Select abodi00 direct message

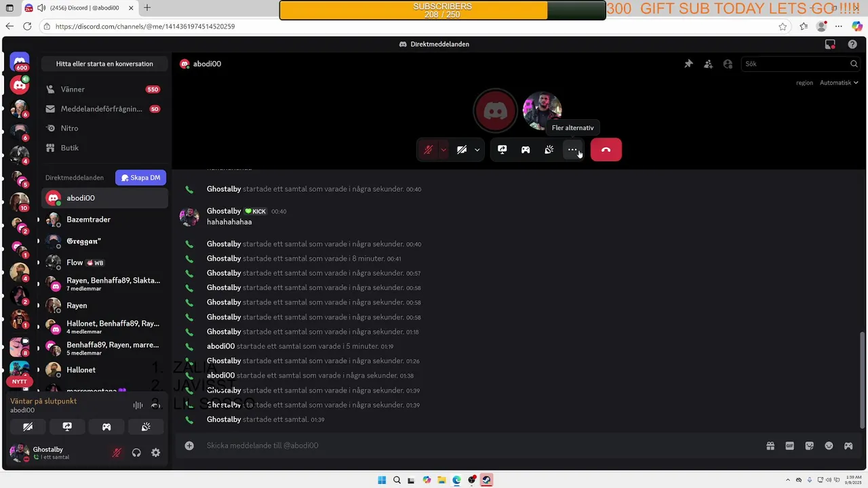click(x=104, y=198)
